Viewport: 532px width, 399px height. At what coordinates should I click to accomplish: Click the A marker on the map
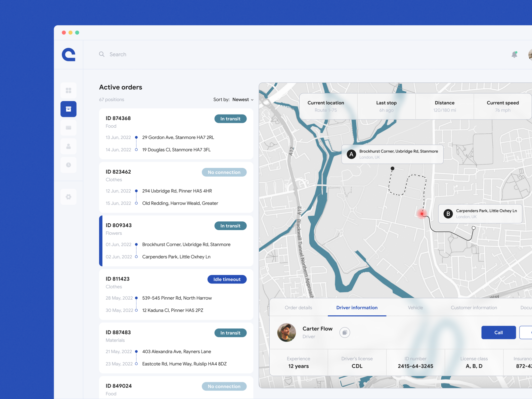point(351,154)
